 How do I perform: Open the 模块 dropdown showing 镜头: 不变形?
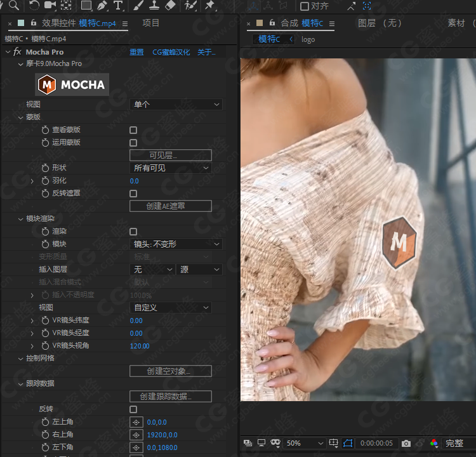tap(176, 244)
